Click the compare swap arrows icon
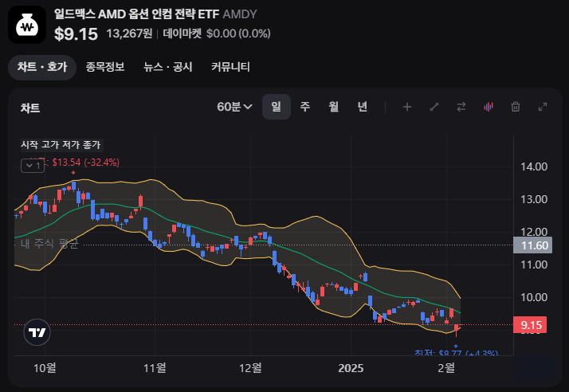Screen dimensions: 569x392 [461, 107]
